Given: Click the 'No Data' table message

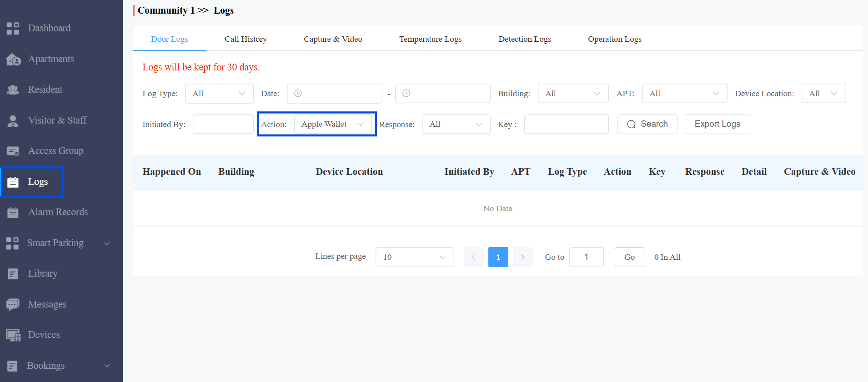Looking at the screenshot, I should 498,208.
